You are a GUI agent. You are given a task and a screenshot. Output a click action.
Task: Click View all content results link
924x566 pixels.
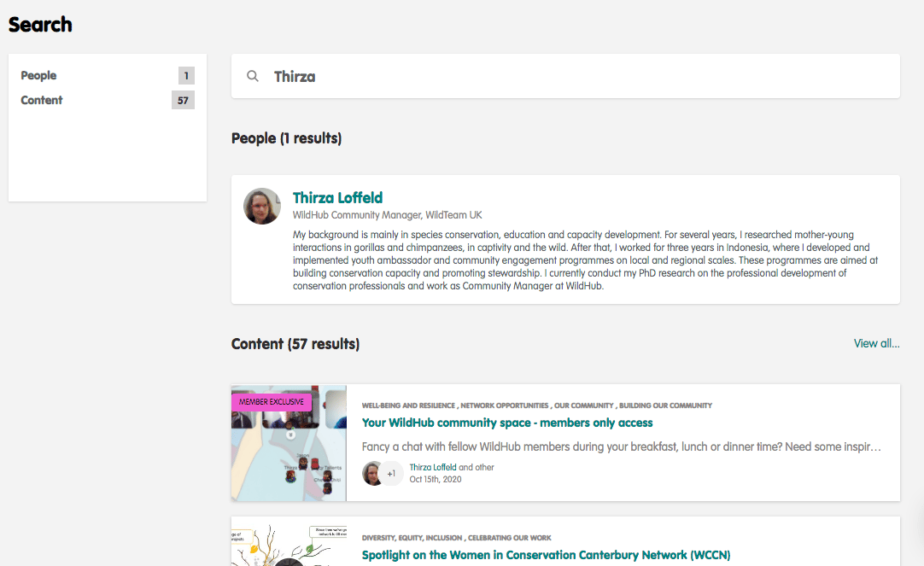click(876, 343)
